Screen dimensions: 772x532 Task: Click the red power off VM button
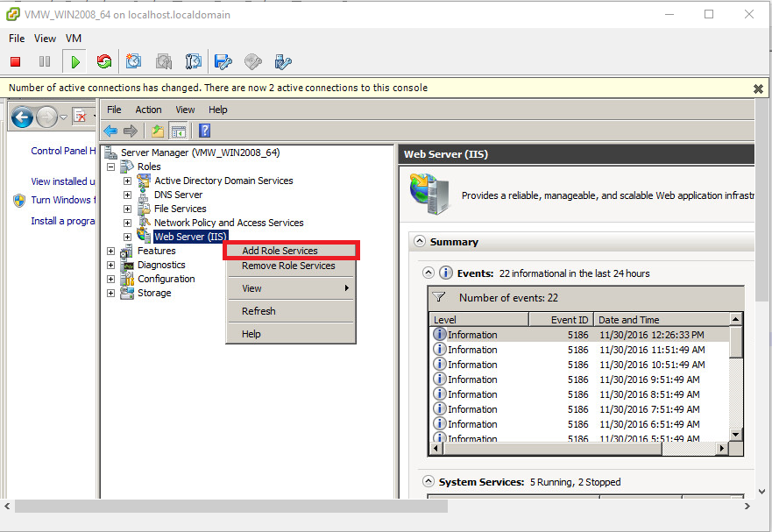click(15, 61)
